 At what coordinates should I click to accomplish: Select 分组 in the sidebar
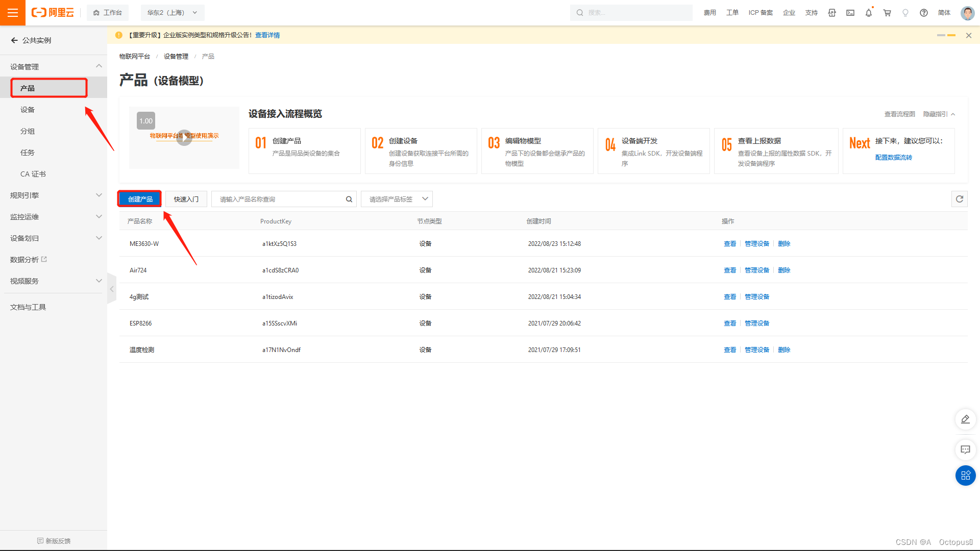pos(28,131)
